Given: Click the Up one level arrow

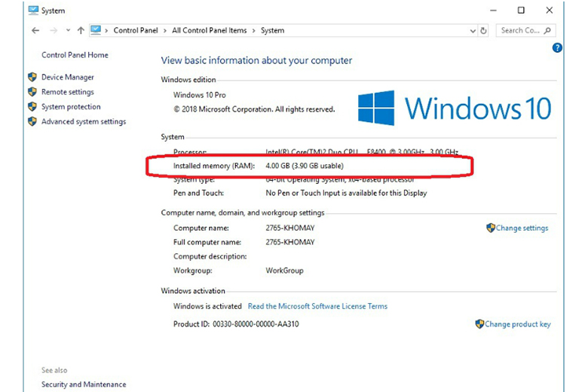Looking at the screenshot, I should (80, 31).
